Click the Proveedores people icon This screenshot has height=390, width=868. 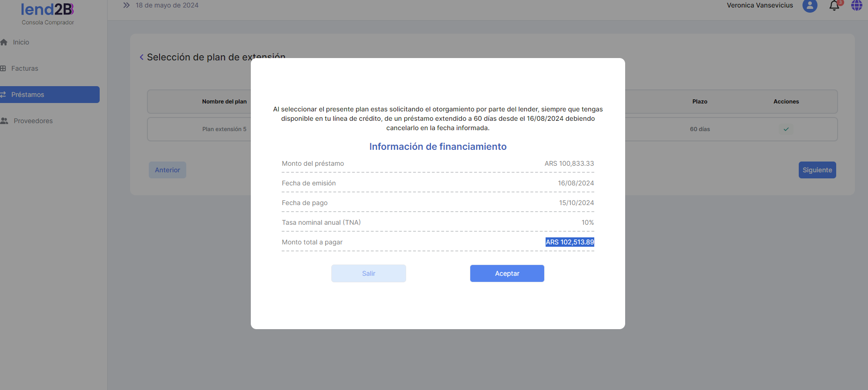point(4,121)
